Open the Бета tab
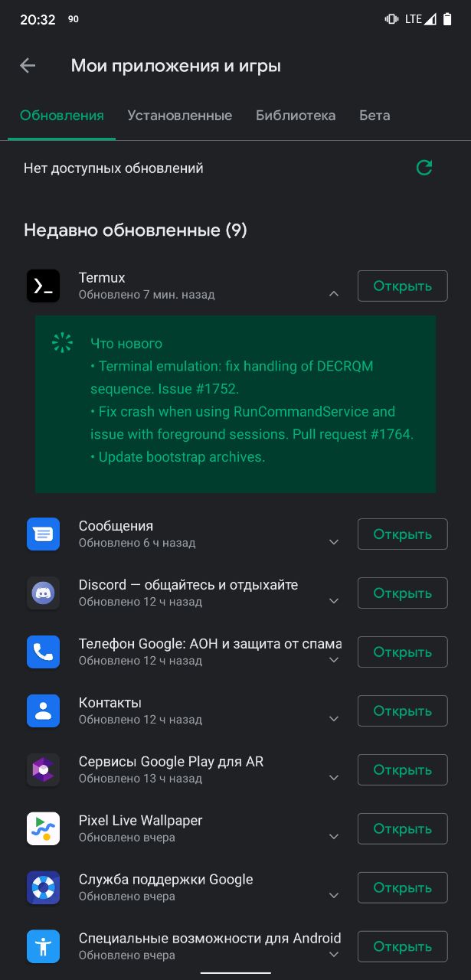Image resolution: width=471 pixels, height=980 pixels. coord(375,116)
